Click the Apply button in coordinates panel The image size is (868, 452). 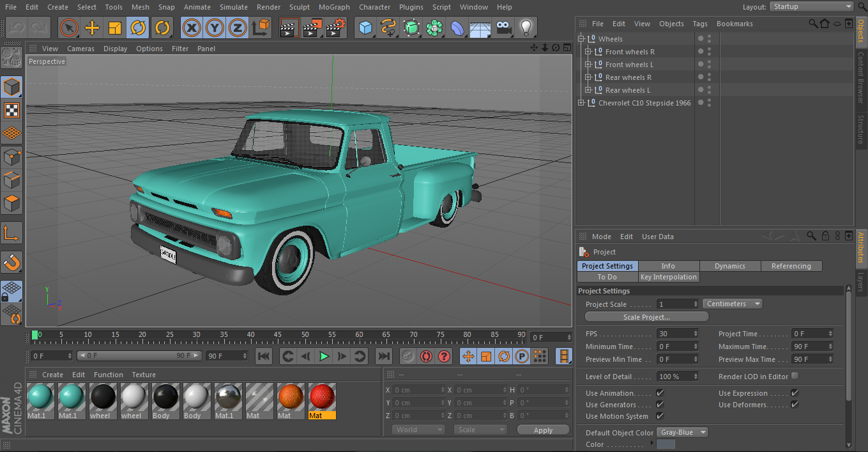click(x=543, y=430)
